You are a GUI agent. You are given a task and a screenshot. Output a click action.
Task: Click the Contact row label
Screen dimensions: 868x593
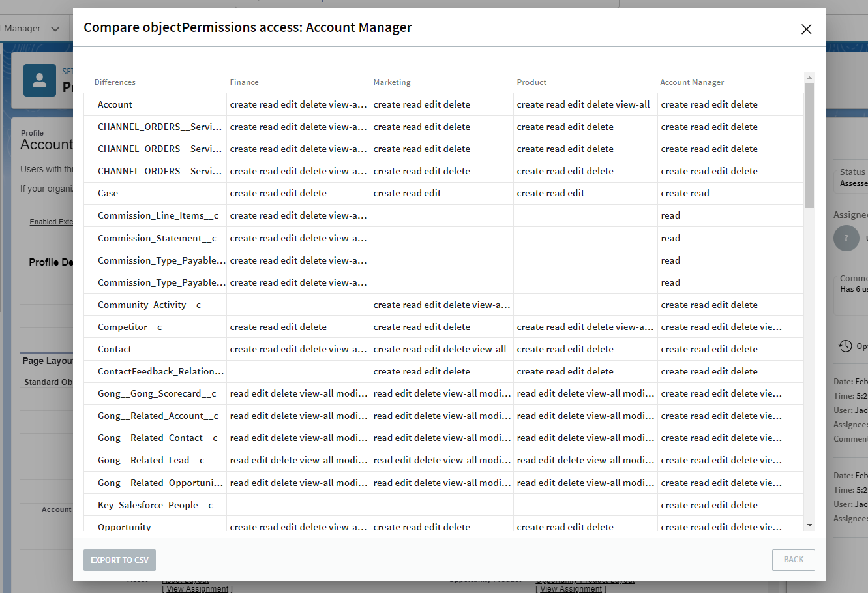point(114,348)
